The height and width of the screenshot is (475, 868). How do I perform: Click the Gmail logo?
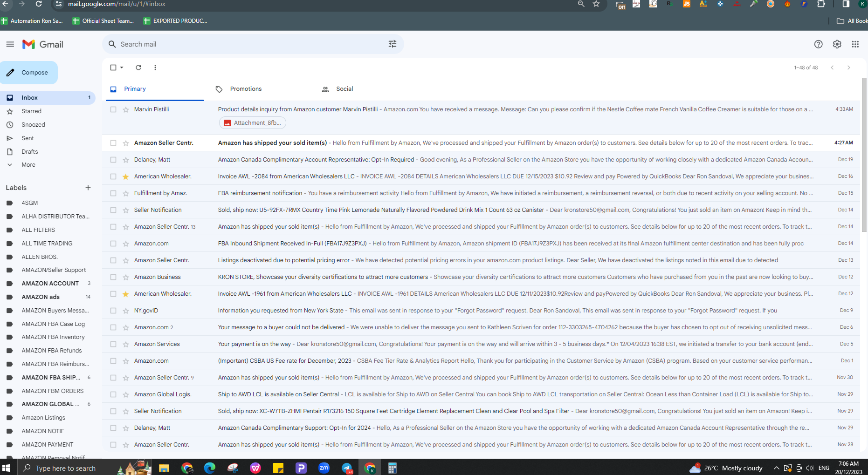43,44
